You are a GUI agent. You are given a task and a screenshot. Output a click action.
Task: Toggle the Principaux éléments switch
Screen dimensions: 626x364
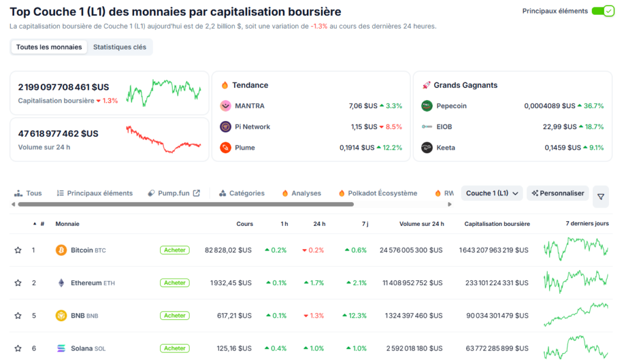[603, 10]
